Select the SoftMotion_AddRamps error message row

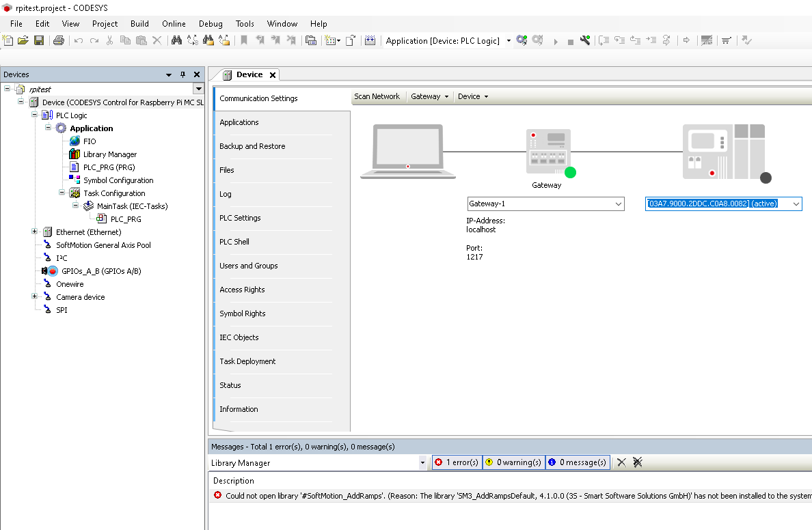pos(511,496)
